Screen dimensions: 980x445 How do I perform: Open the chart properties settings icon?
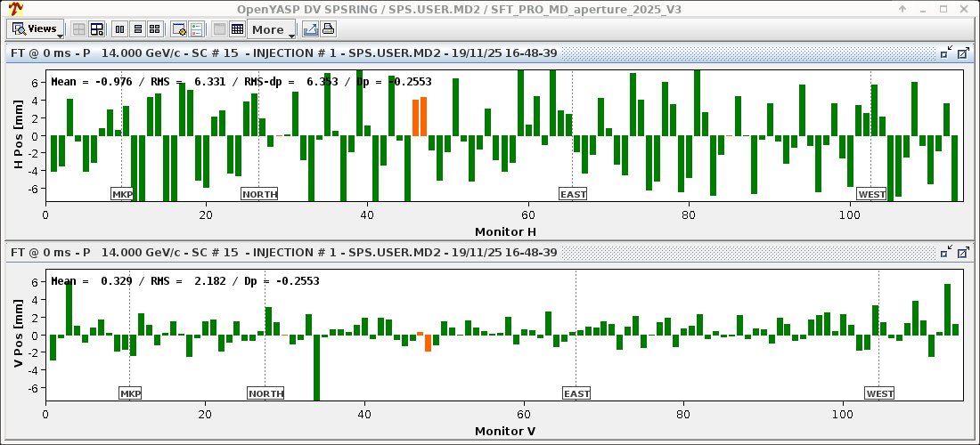click(x=178, y=29)
